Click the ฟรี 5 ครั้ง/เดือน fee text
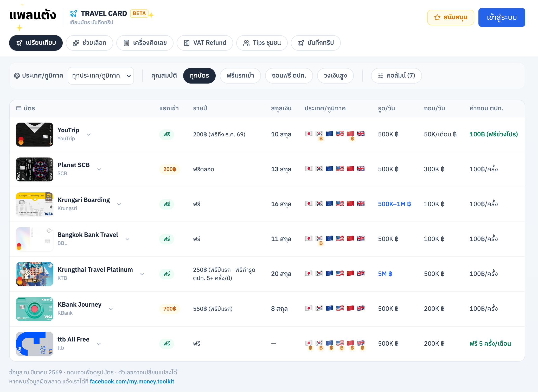Viewport: 538px width, 392px height. pos(490,344)
